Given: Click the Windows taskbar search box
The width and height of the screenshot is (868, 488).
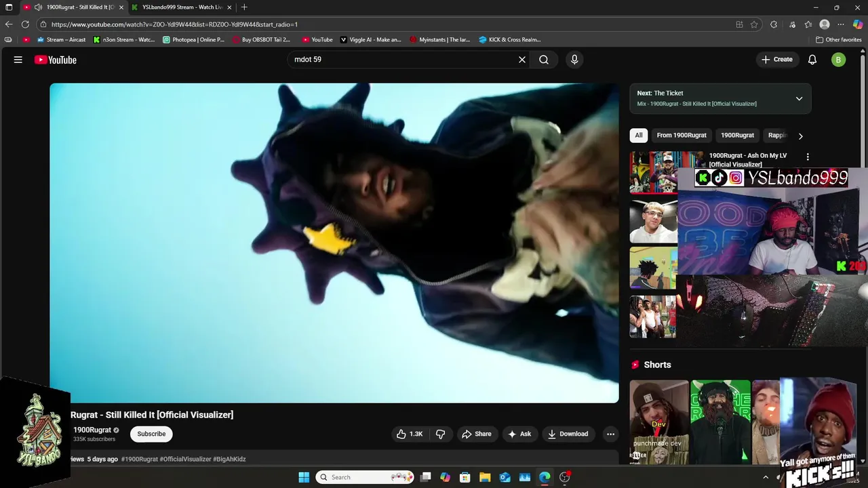Looking at the screenshot, I should click(x=365, y=477).
